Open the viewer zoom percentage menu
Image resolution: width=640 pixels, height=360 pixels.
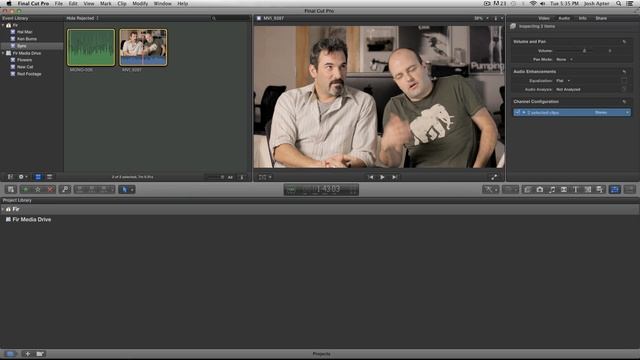tap(481, 18)
